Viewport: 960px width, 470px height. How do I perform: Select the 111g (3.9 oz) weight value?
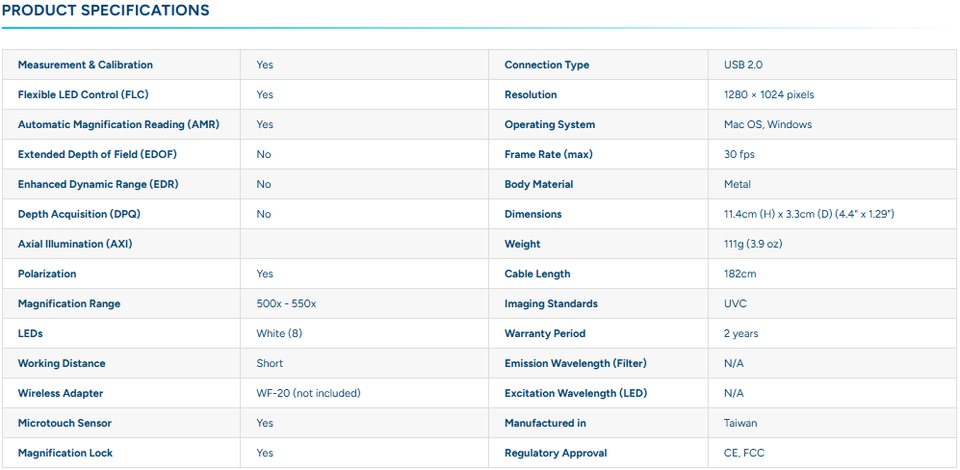pyautogui.click(x=753, y=244)
